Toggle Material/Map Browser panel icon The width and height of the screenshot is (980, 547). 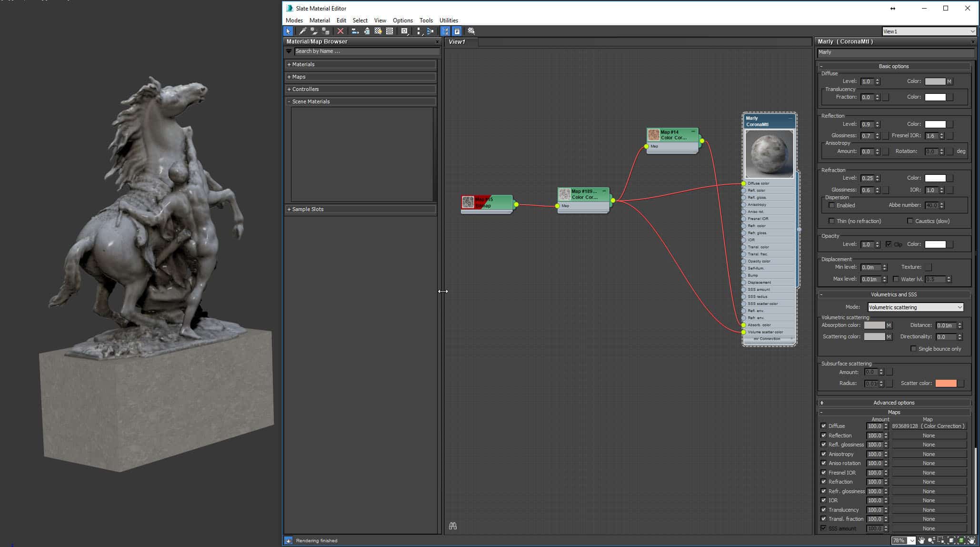[445, 31]
